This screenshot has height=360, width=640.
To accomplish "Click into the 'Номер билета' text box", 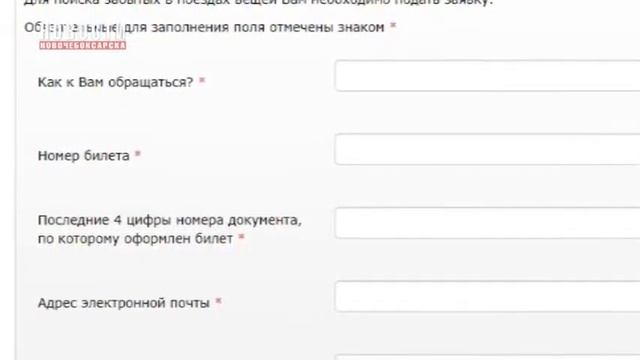I will [487, 149].
